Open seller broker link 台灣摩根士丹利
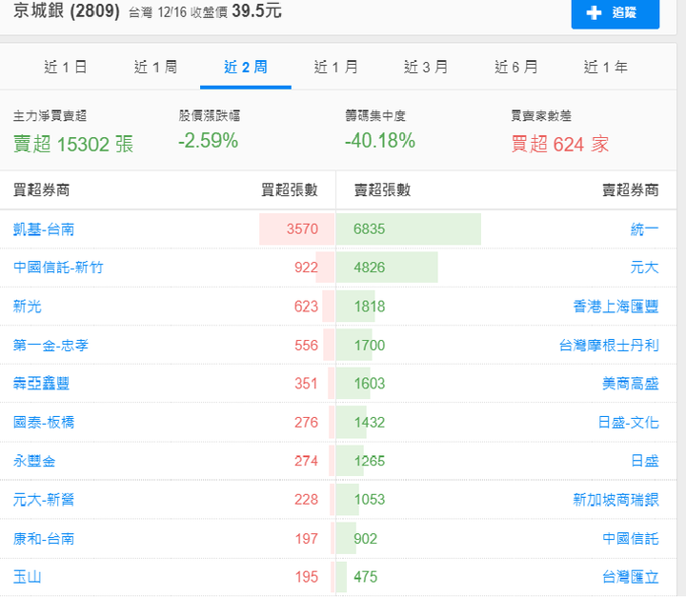Image resolution: width=686 pixels, height=616 pixels. [609, 345]
